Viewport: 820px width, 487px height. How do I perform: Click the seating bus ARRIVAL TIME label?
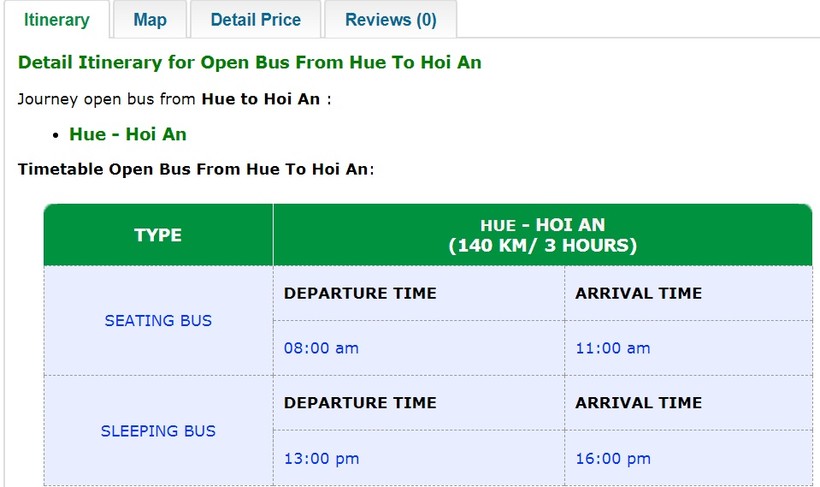tap(639, 293)
